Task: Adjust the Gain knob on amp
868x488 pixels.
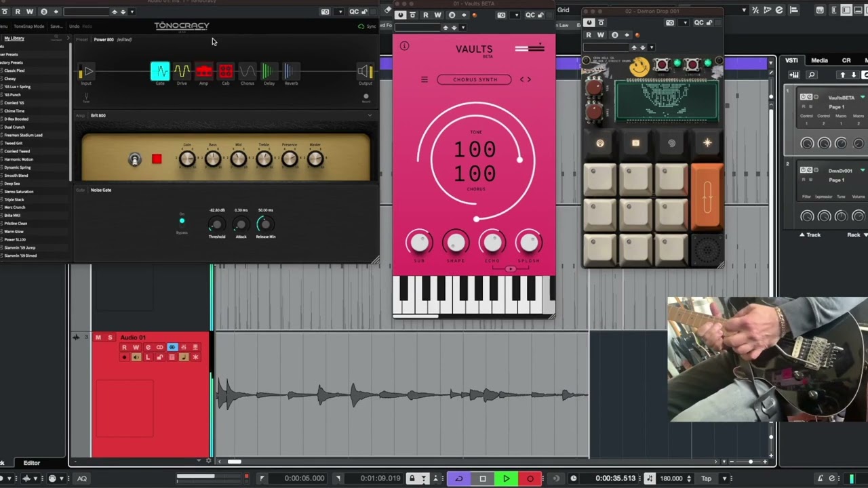Action: click(x=186, y=159)
